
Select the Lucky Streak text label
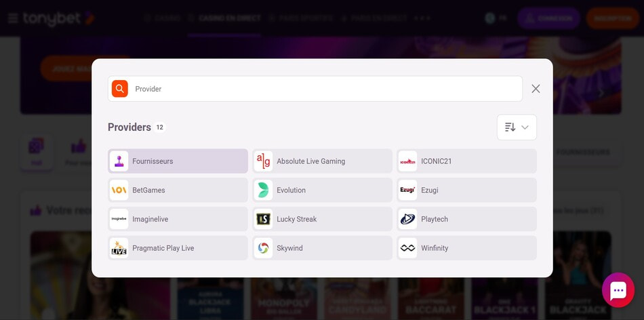296,220
